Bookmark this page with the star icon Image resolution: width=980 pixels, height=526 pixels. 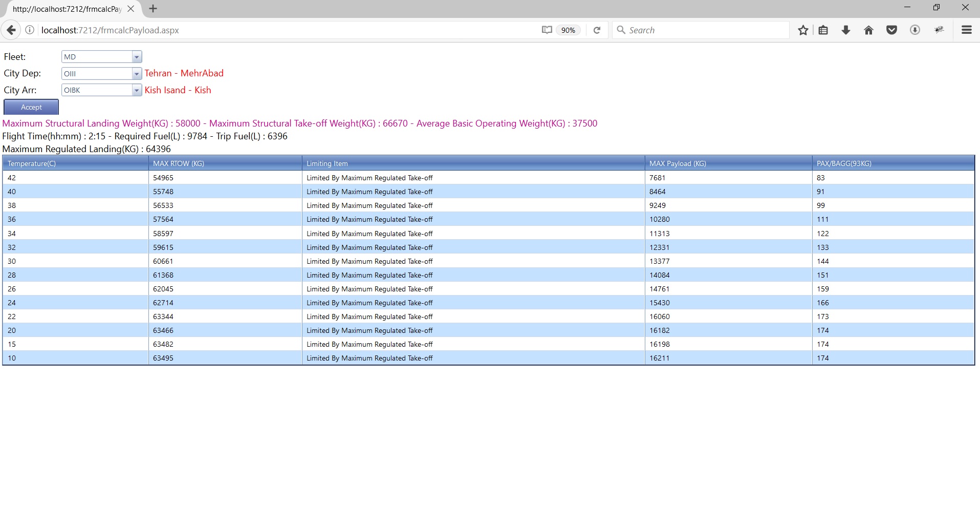pyautogui.click(x=803, y=30)
